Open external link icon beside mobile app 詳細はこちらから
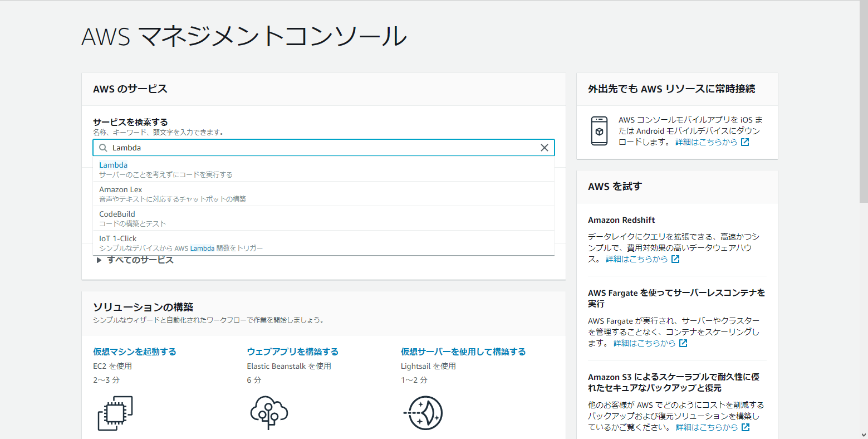Image resolution: width=868 pixels, height=439 pixels. coord(745,142)
